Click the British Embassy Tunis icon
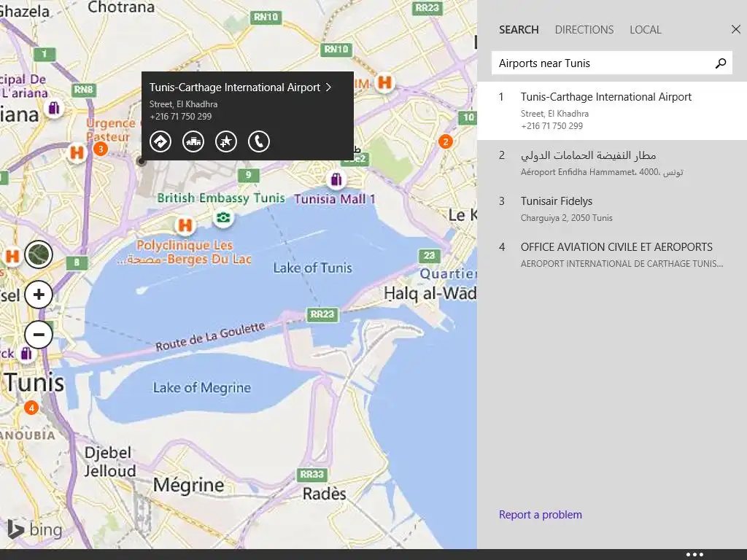 (x=222, y=217)
